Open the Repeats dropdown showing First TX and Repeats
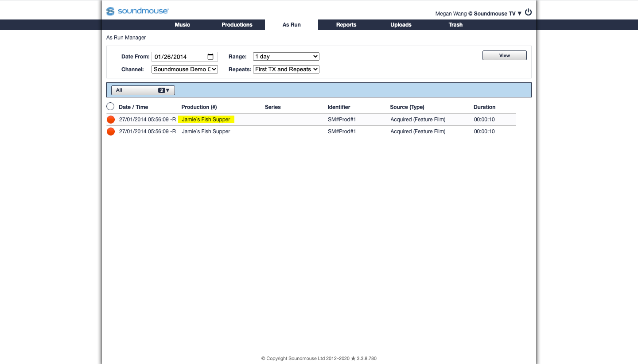The image size is (638, 364). [x=286, y=70]
